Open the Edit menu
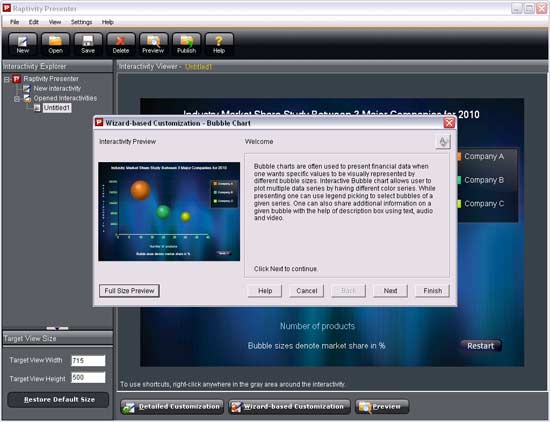550x422 pixels. pyautogui.click(x=34, y=22)
